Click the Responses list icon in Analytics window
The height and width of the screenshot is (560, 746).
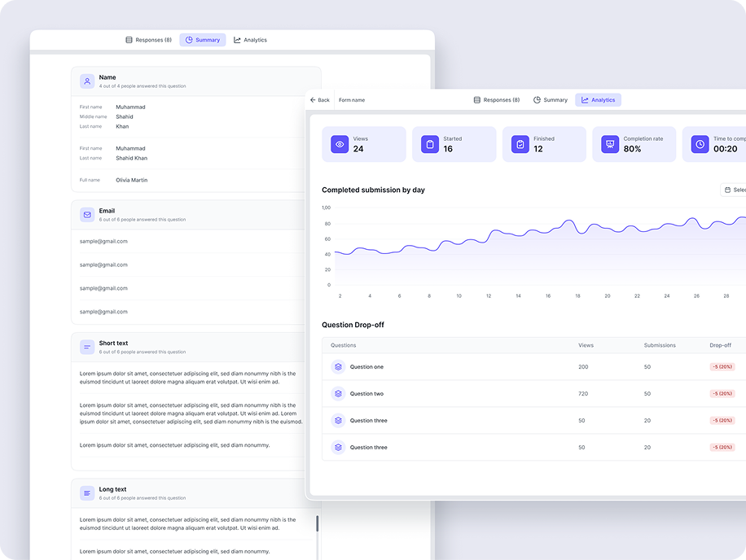[476, 100]
